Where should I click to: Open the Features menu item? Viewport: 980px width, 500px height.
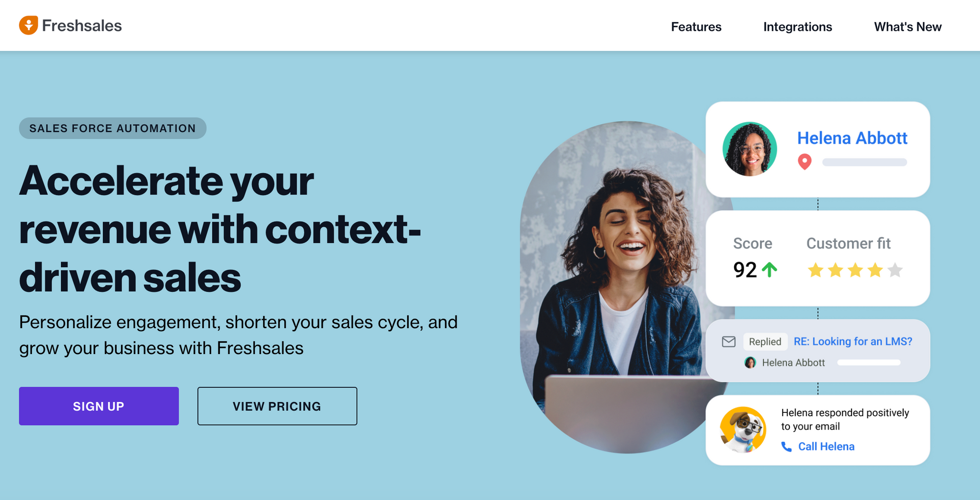[x=696, y=26]
